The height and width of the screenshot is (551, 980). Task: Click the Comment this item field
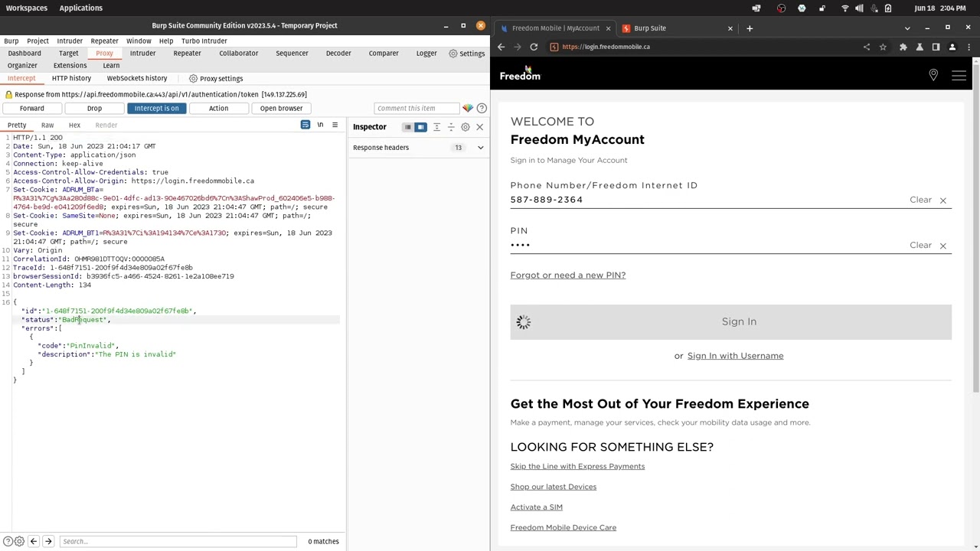point(416,108)
